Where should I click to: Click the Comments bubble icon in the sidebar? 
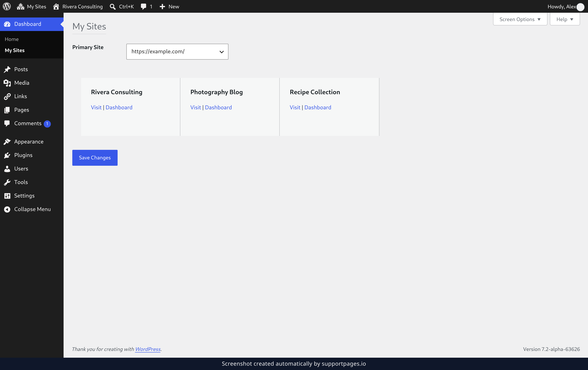(x=7, y=123)
